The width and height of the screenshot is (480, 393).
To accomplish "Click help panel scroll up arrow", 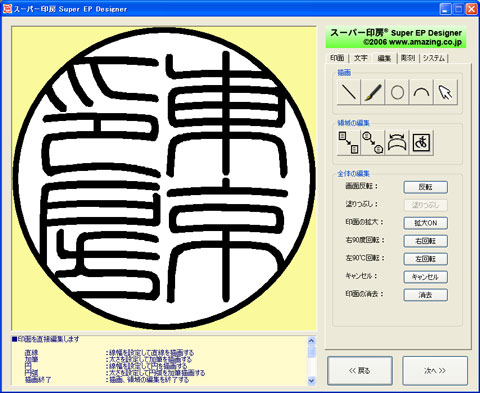I will (311, 341).
